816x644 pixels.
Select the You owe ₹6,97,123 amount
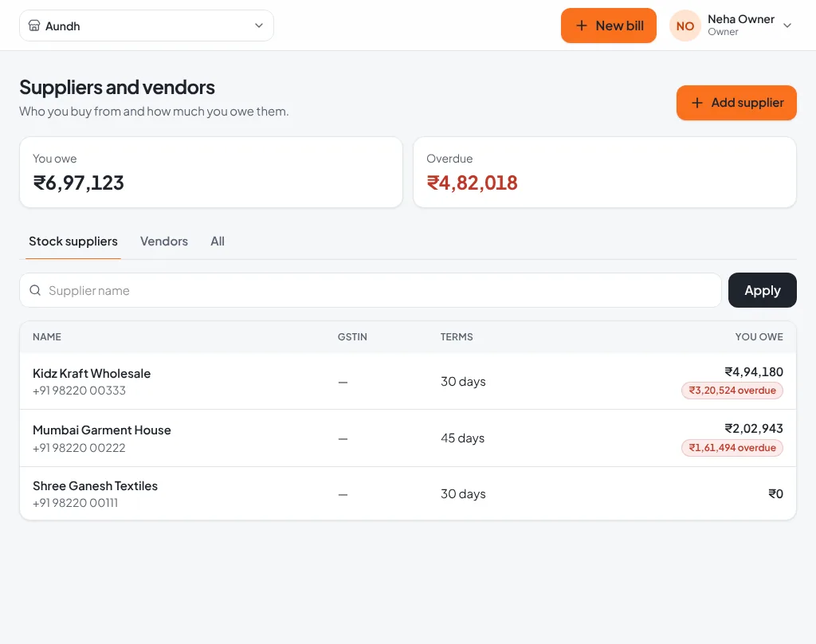[x=79, y=183]
